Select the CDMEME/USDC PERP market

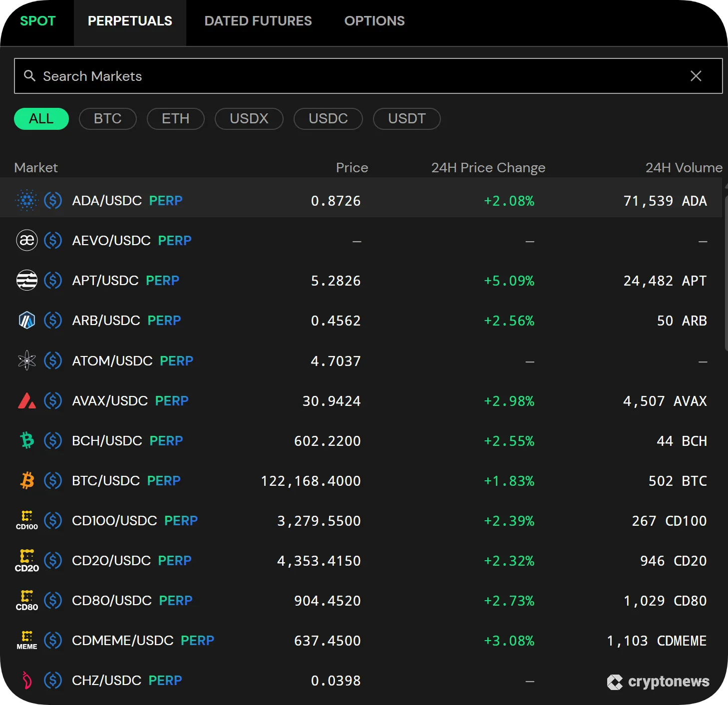(x=361, y=640)
